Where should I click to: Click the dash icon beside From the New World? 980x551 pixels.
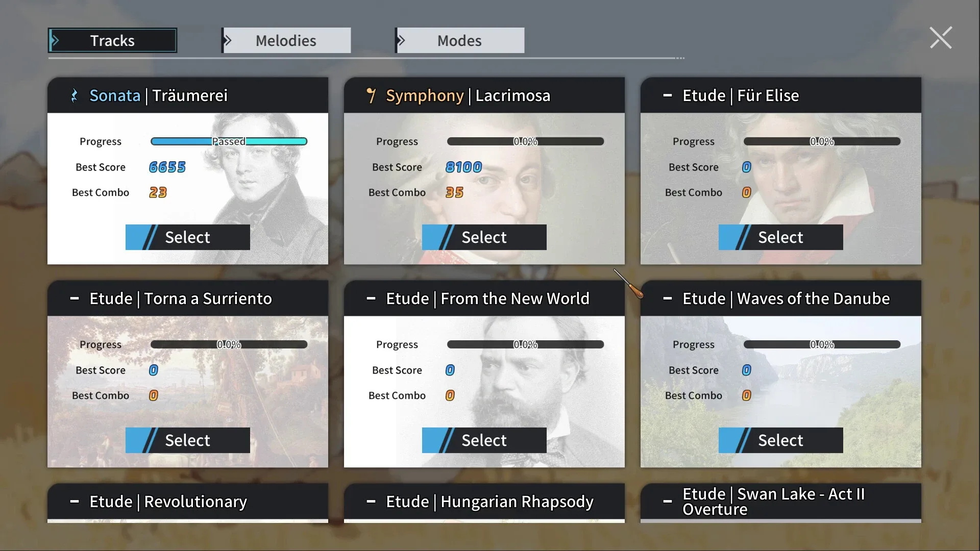click(x=371, y=298)
